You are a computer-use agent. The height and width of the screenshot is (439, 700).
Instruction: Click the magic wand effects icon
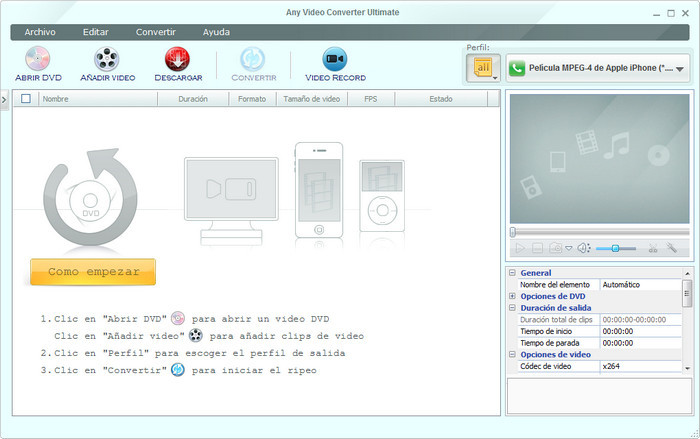[x=671, y=247]
